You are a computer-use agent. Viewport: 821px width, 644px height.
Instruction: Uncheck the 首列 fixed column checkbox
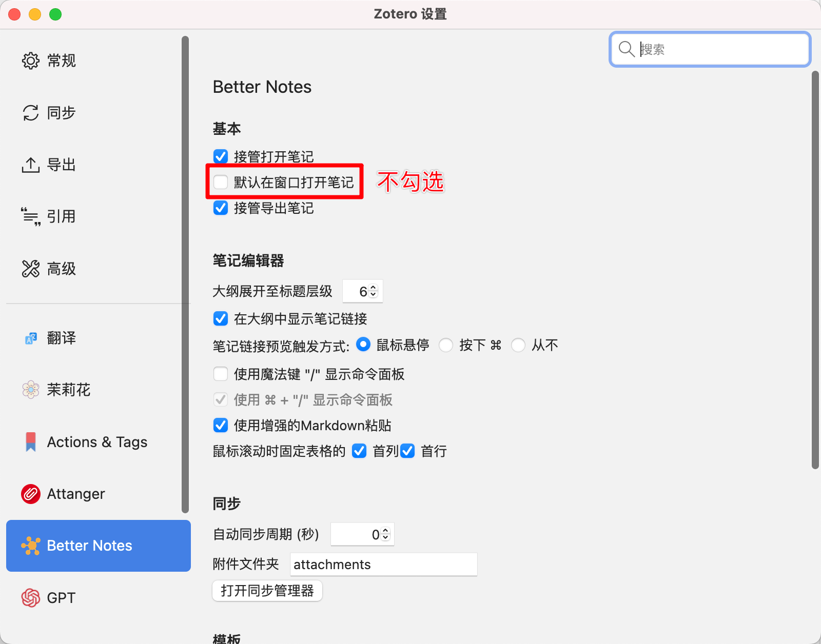359,451
